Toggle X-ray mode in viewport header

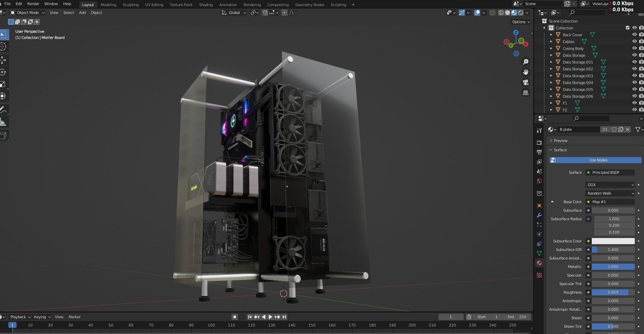tap(492, 13)
